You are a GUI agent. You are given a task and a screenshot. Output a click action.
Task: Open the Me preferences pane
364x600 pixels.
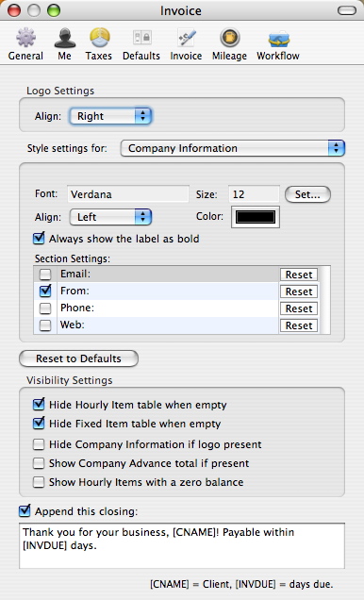pyautogui.click(x=65, y=44)
